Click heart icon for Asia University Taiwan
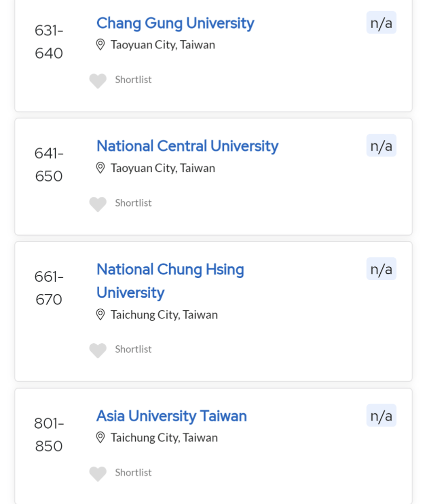The width and height of the screenshot is (427, 504). [x=98, y=474]
